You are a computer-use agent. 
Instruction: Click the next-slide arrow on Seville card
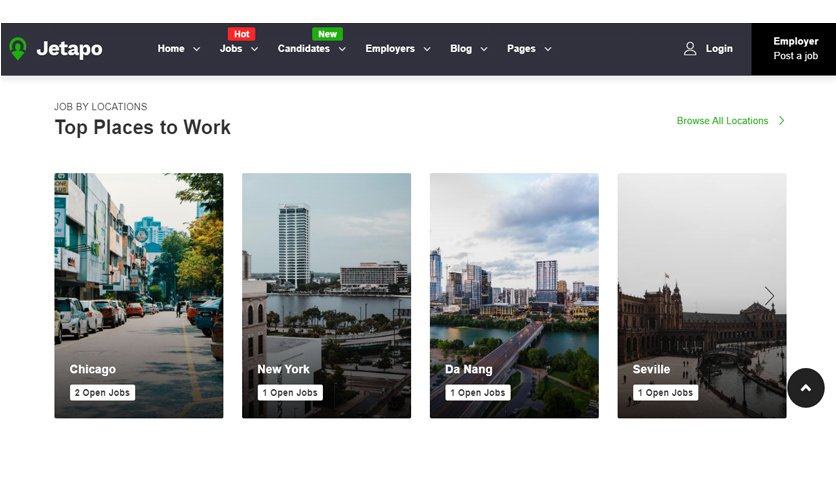coord(769,296)
